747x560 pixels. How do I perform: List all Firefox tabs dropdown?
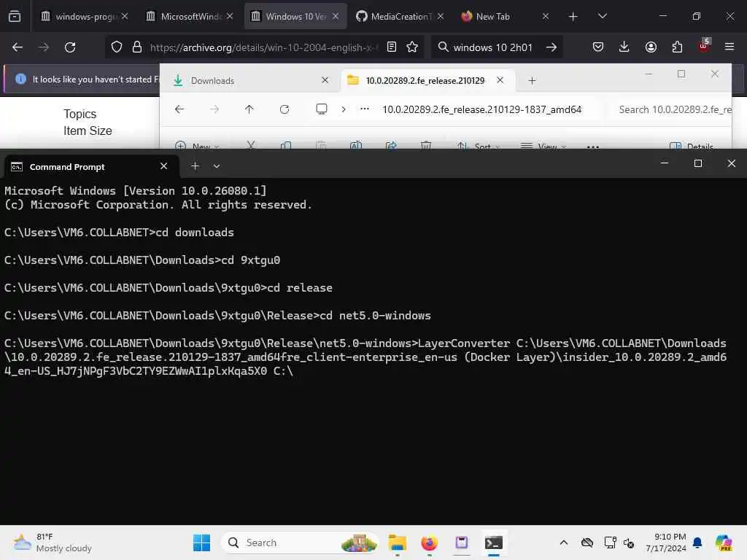pyautogui.click(x=602, y=16)
